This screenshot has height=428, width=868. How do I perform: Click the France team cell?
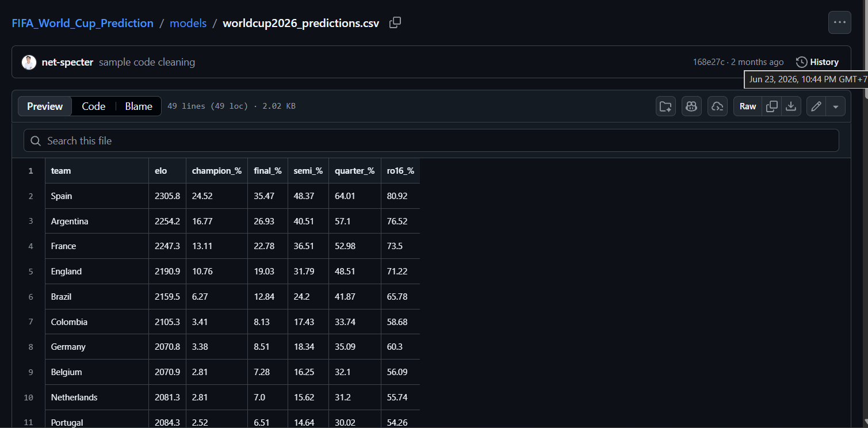click(x=97, y=246)
